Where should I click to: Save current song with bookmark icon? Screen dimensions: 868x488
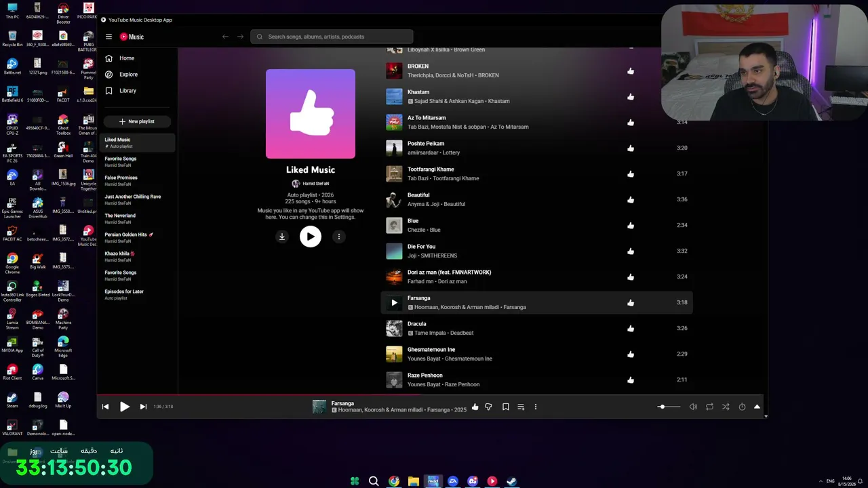click(506, 407)
